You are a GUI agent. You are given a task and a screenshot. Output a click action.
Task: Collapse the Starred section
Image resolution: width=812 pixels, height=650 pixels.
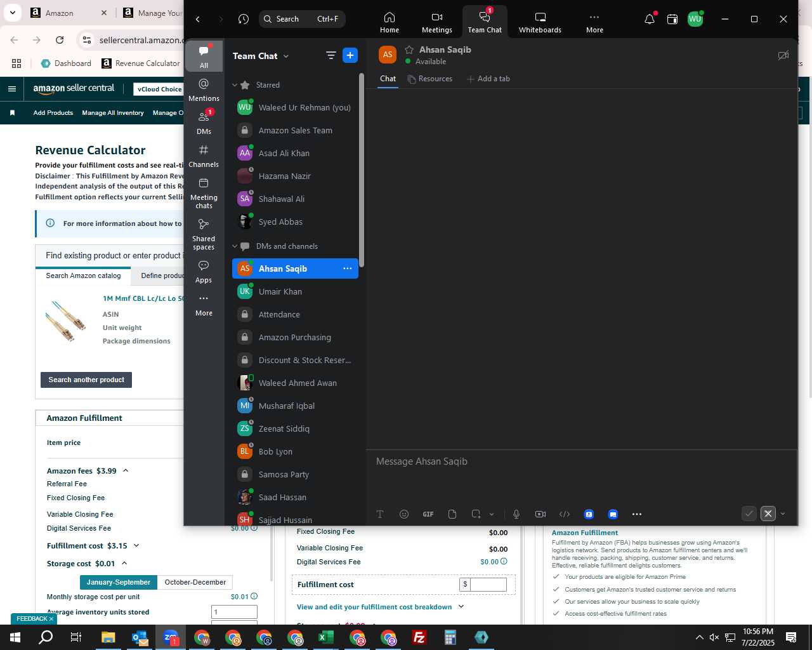pyautogui.click(x=235, y=85)
